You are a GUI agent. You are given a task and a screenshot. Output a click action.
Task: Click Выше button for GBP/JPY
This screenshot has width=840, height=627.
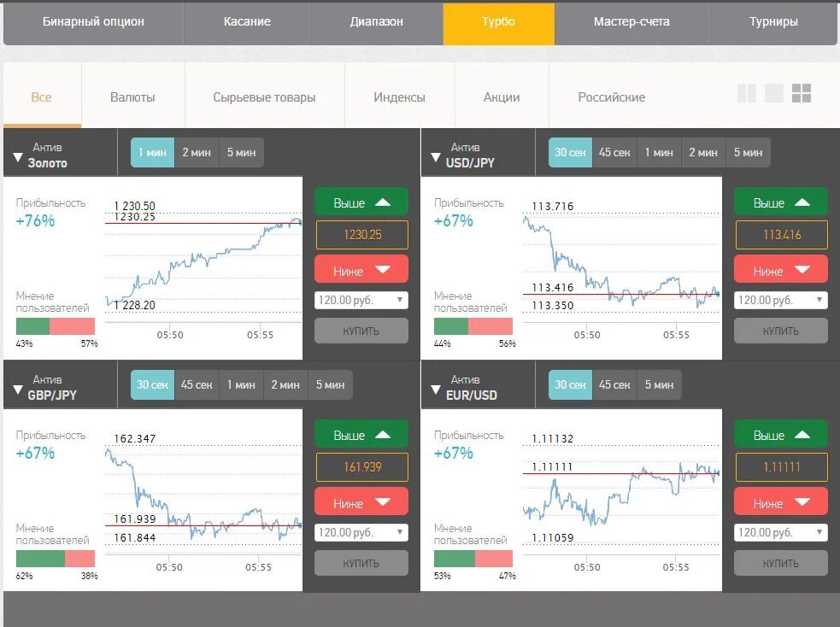coord(361,435)
